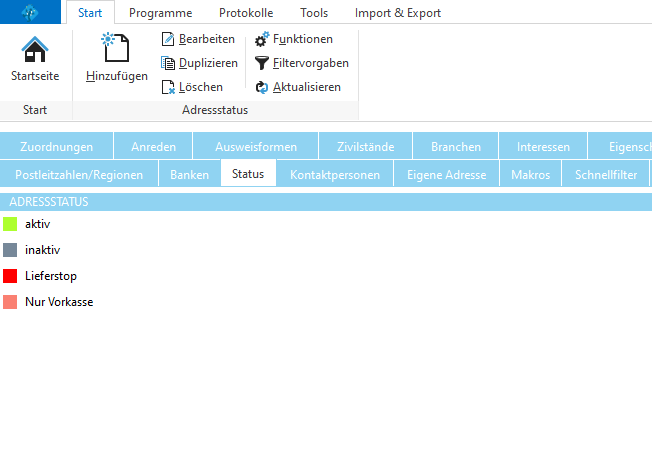Click the gray swatch next to inaktiv

coord(10,250)
